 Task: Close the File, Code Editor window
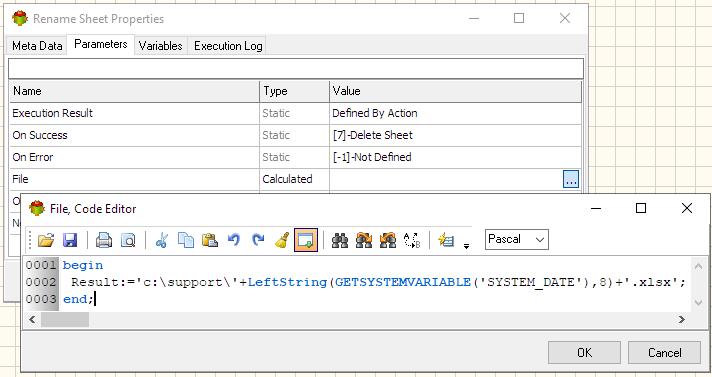click(687, 208)
